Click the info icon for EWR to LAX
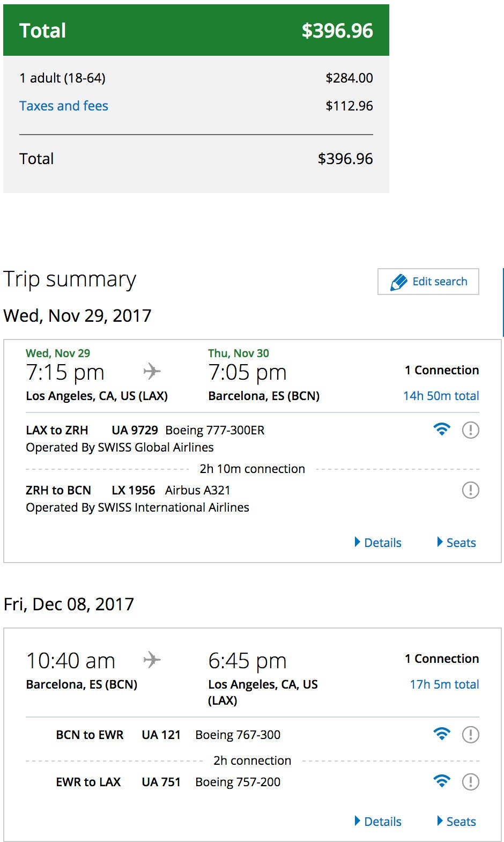This screenshot has height=842, width=504. (x=470, y=782)
